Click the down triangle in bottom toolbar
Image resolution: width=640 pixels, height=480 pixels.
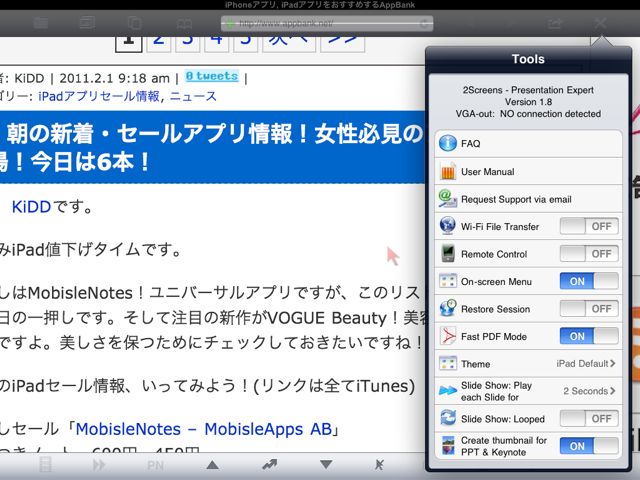pos(326,464)
